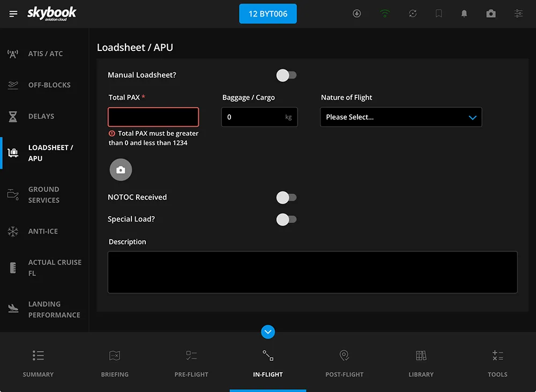Click the In-Flight route icon

267,356
